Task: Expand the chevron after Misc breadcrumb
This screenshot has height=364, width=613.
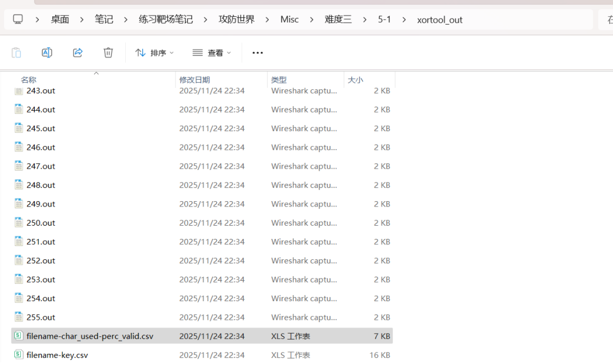Action: pyautogui.click(x=312, y=20)
